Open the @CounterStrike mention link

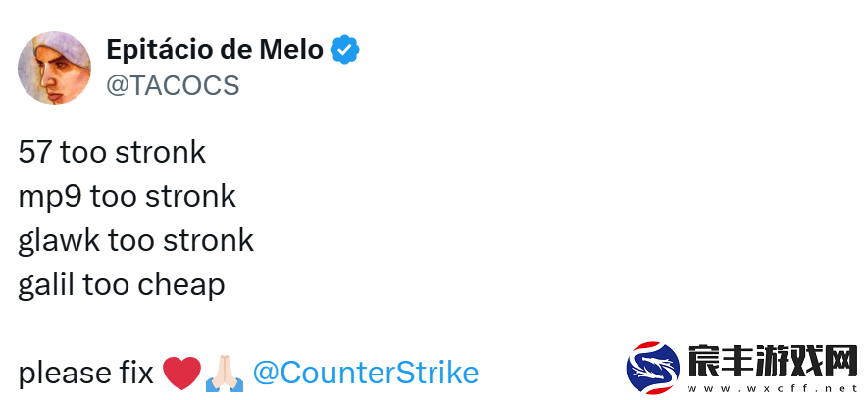point(366,373)
